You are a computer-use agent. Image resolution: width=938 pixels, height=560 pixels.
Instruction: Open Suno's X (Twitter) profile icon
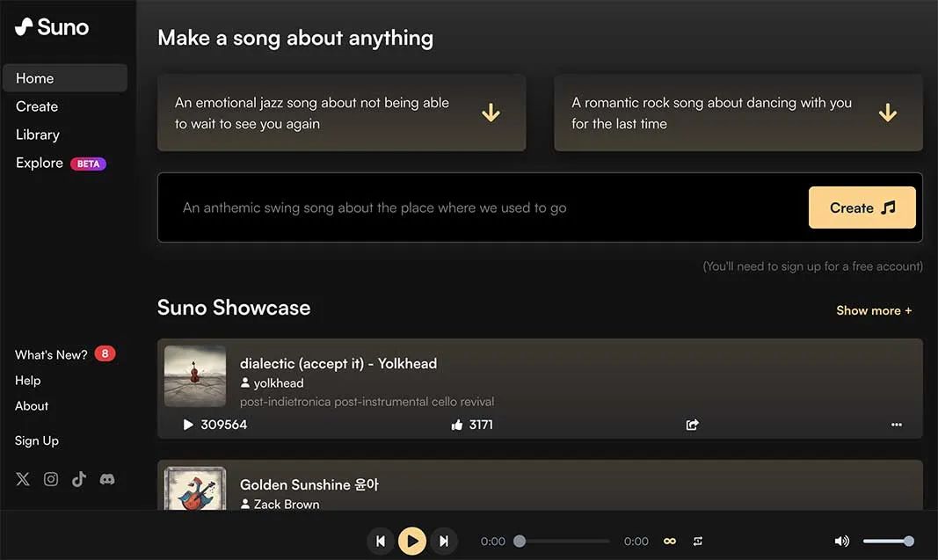(x=23, y=479)
